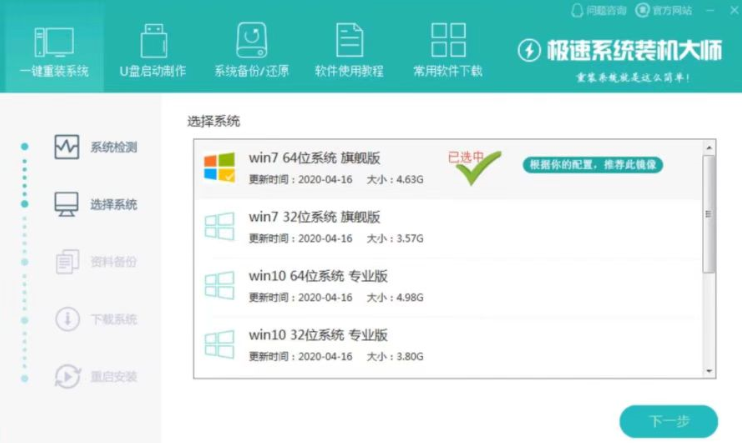Click the scrollbar down arrow
The width and height of the screenshot is (742, 443).
pos(709,371)
